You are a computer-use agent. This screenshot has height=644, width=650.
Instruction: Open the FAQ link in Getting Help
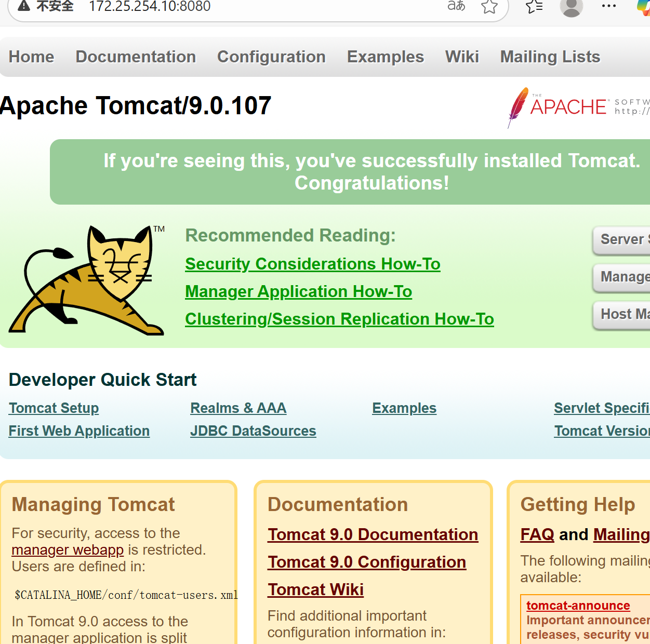(x=538, y=534)
